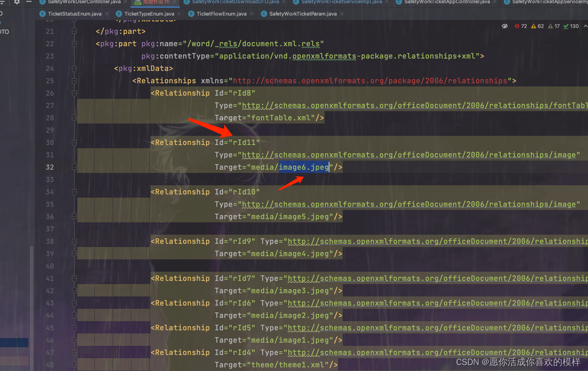
Task: Click the red errors count 72
Action: coord(521,26)
